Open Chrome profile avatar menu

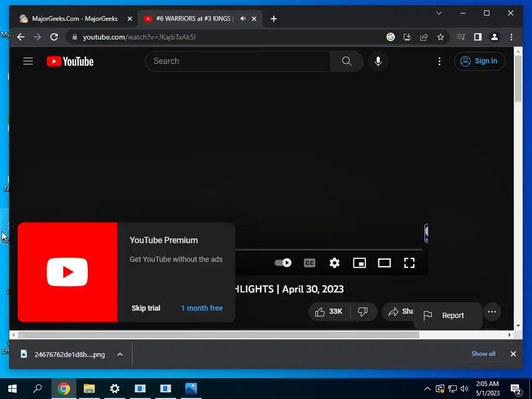(x=495, y=37)
